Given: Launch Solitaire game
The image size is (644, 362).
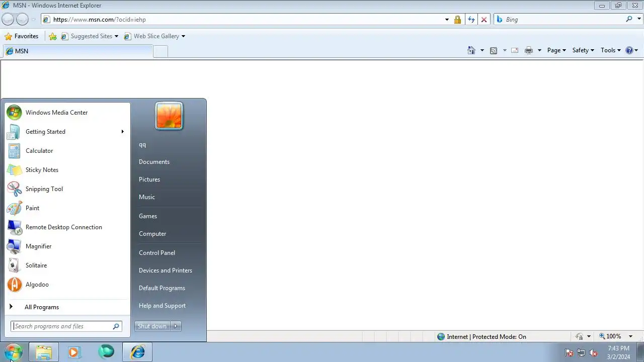Looking at the screenshot, I should coord(67,265).
